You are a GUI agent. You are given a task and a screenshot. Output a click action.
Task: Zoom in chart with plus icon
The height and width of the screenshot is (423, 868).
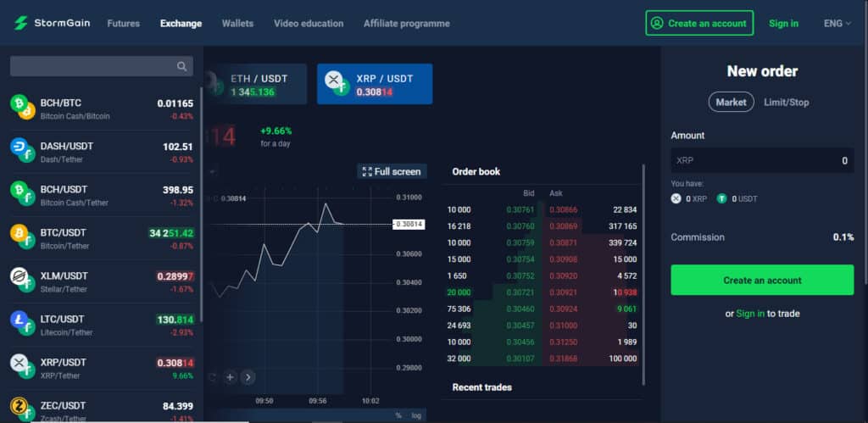pyautogui.click(x=231, y=377)
